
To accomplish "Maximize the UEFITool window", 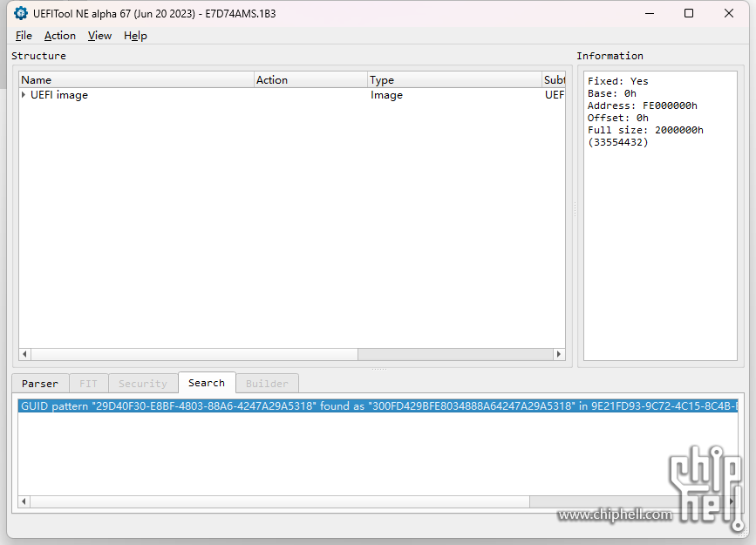I will tap(689, 13).
